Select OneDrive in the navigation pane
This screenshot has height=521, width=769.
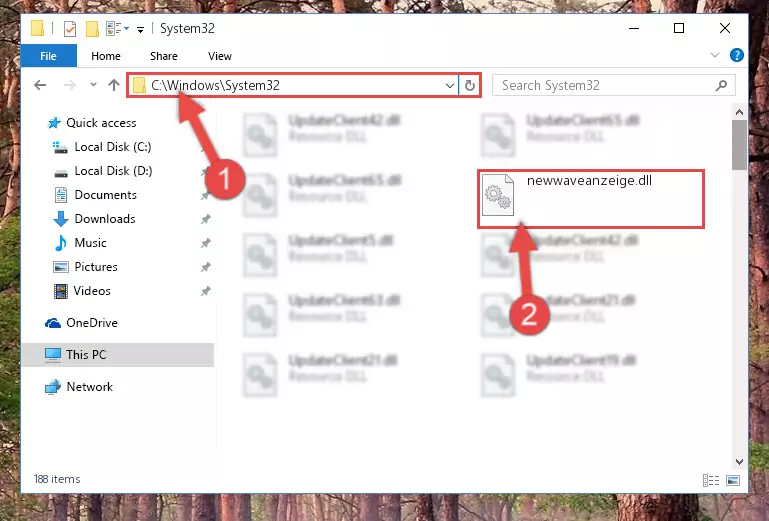pyautogui.click(x=92, y=323)
